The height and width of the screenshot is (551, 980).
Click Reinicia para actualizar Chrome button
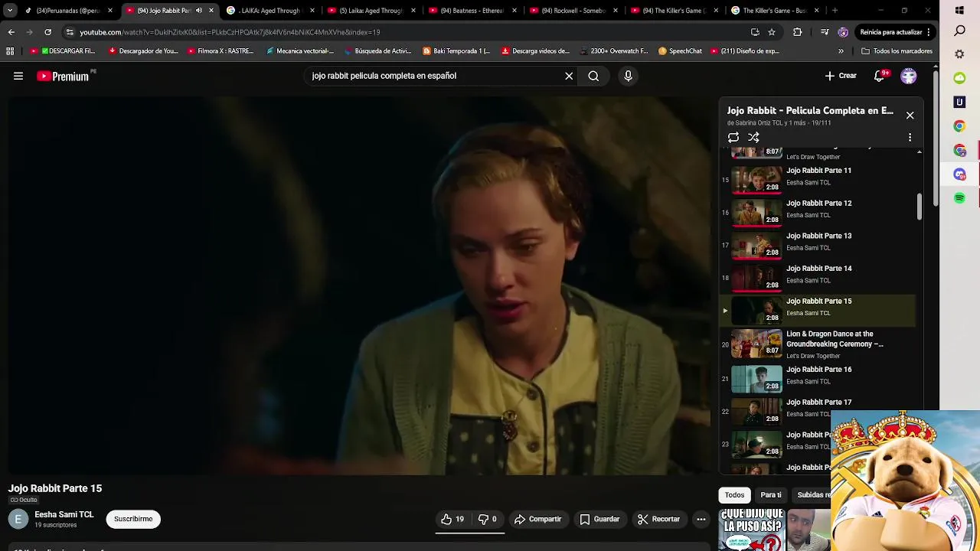click(x=894, y=32)
